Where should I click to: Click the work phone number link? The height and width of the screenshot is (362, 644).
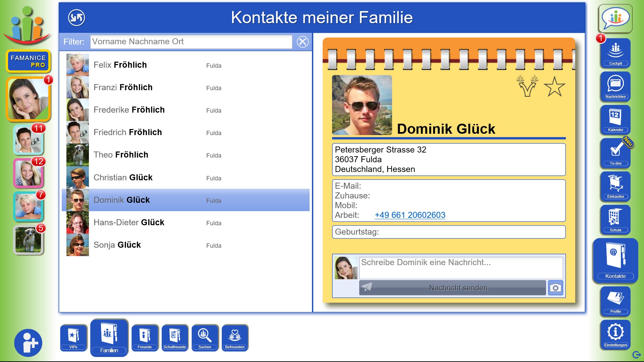click(410, 215)
